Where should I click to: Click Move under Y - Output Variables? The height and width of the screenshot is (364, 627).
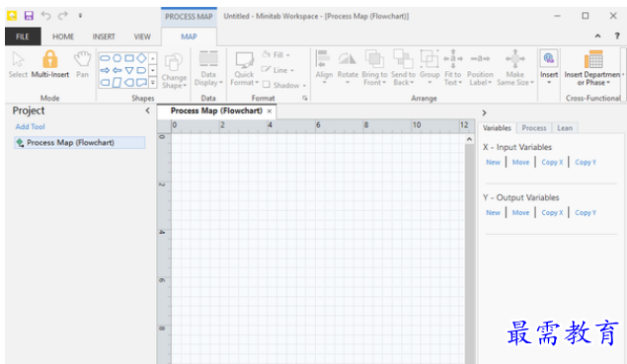pos(520,212)
